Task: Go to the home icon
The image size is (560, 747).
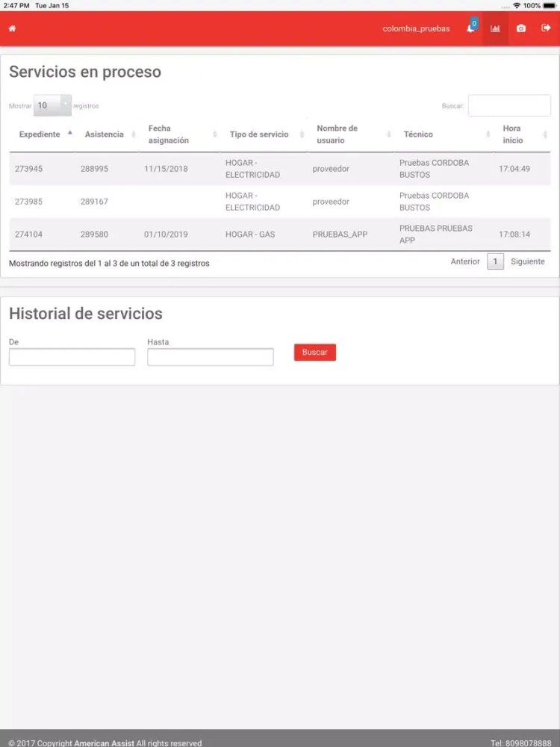Action: click(x=12, y=28)
